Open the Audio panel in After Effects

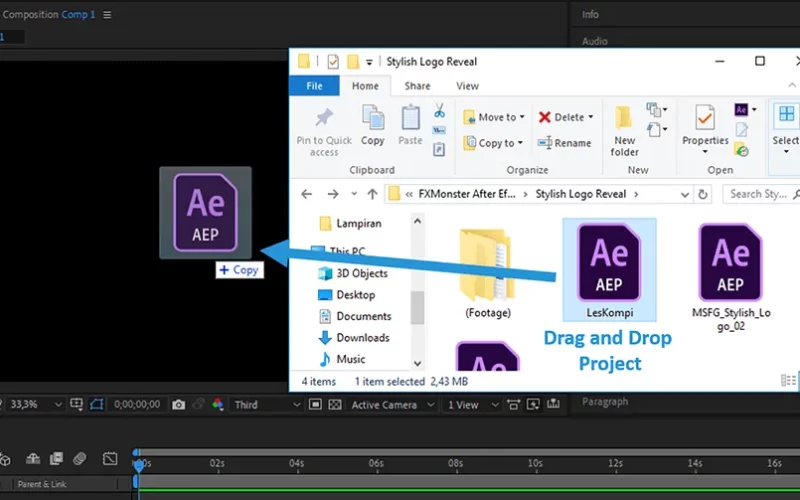coord(594,41)
